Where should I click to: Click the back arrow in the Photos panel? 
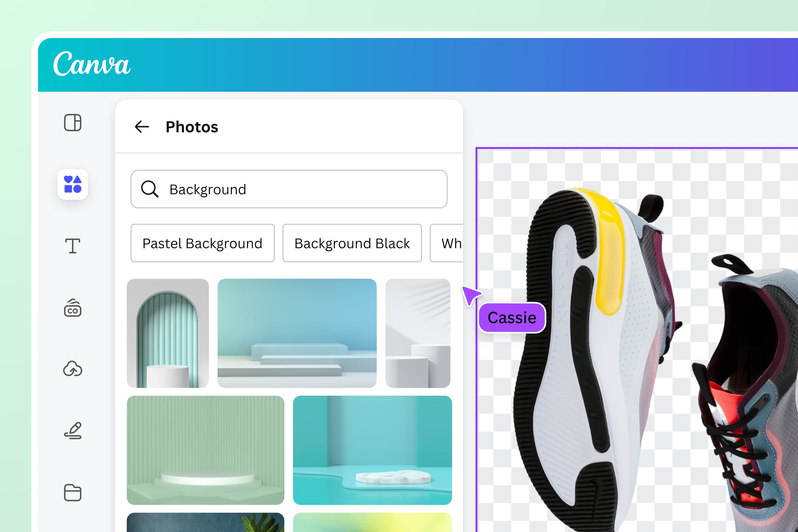(142, 127)
